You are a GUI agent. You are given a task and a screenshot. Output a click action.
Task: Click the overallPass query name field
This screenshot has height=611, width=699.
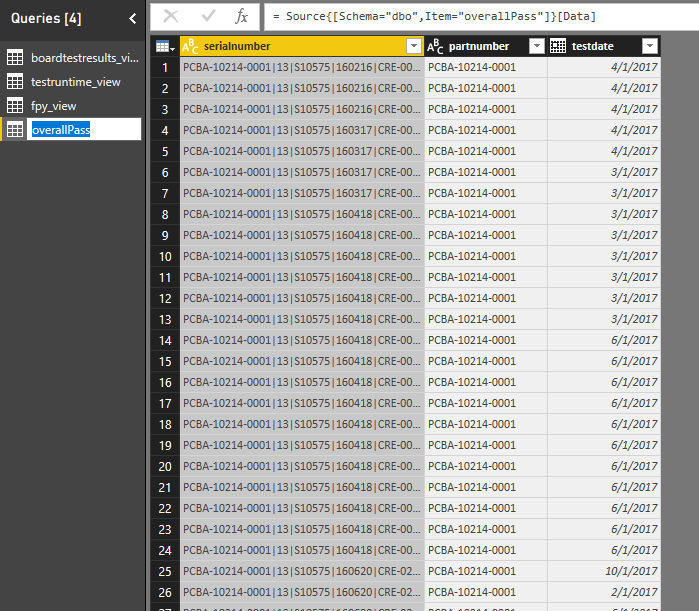click(84, 130)
